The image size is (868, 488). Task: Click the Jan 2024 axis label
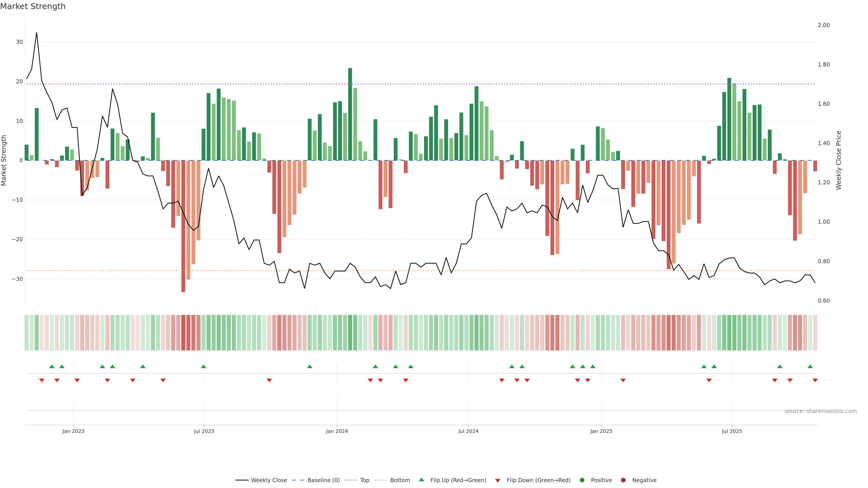pos(337,431)
